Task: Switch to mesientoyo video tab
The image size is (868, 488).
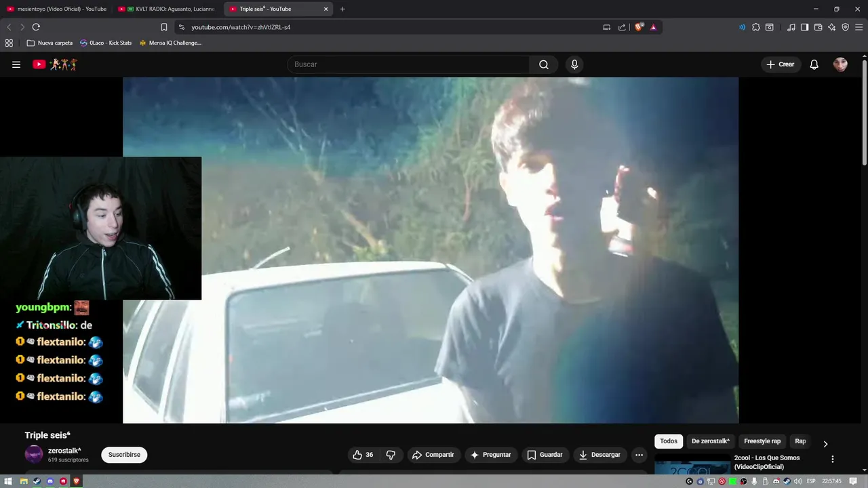Action: pos(57,9)
